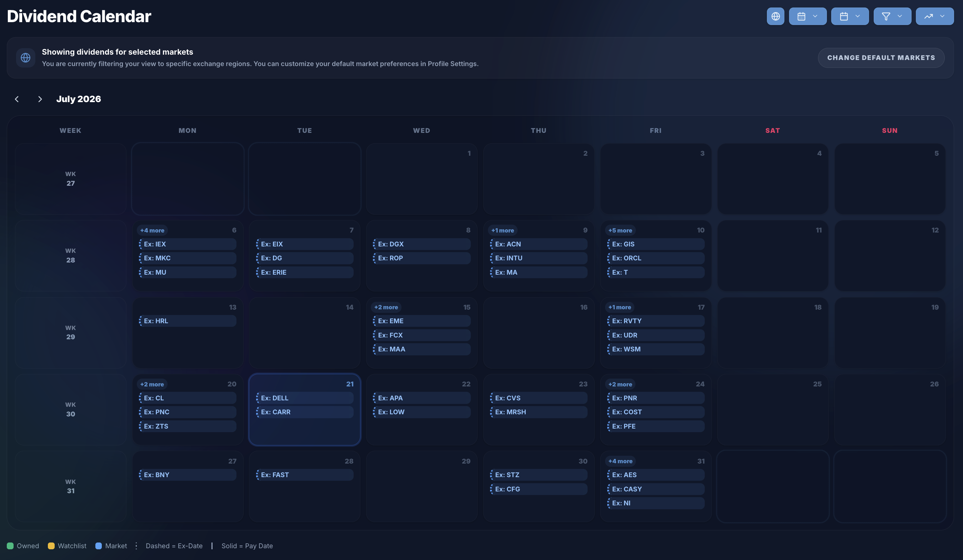
Task: Click the Ex: LOW dividend
Action: point(421,412)
